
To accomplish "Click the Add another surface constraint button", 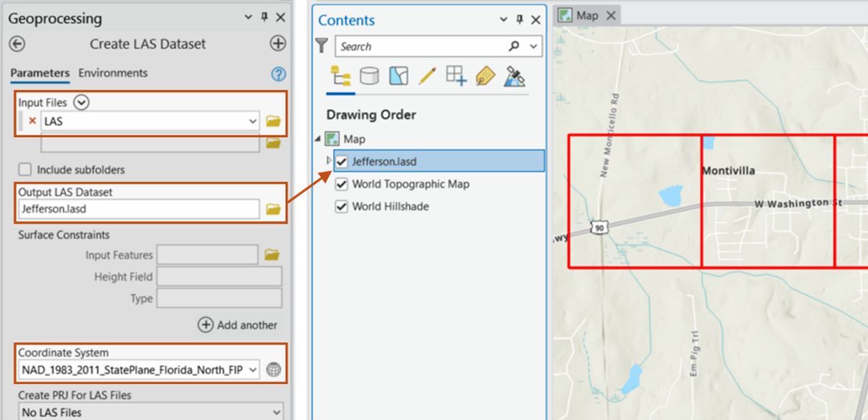I will (237, 325).
